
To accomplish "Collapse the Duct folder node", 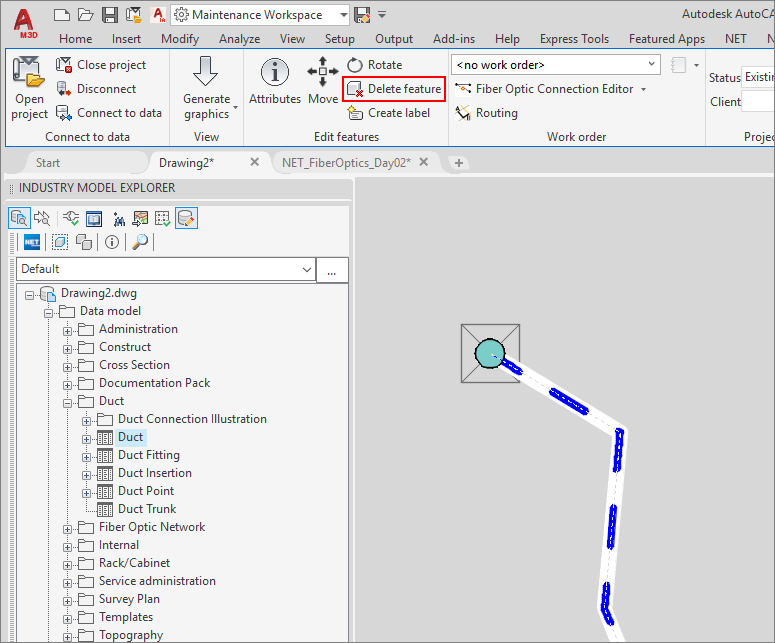I will (x=67, y=403).
